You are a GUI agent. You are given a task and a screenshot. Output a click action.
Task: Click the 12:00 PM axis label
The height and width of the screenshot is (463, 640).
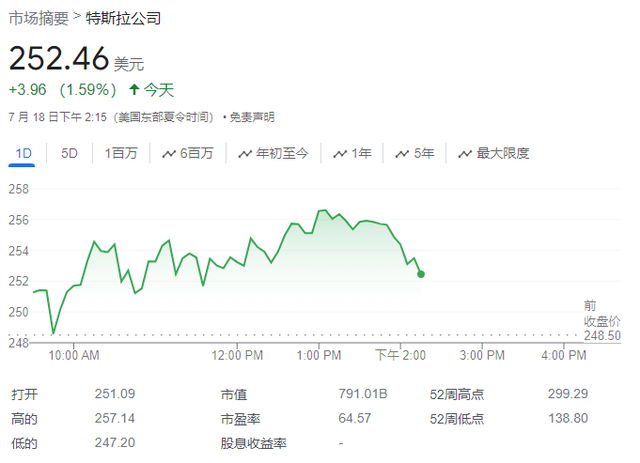(x=237, y=355)
